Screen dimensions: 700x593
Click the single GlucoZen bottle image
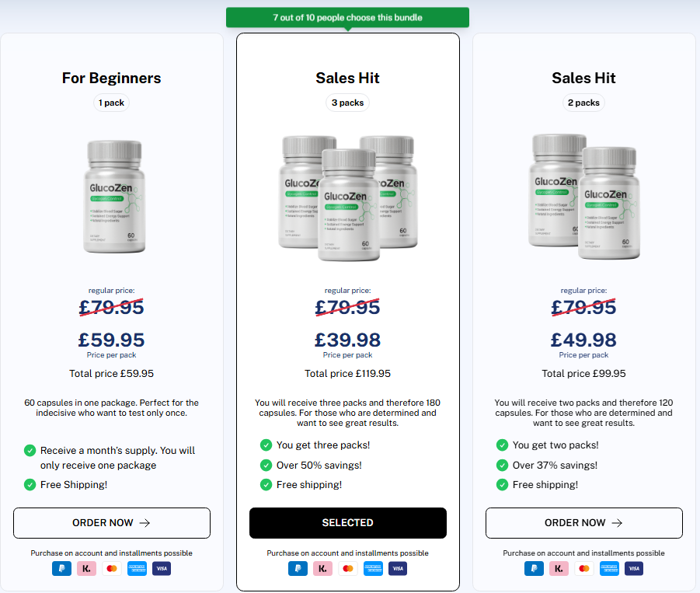[x=114, y=197]
